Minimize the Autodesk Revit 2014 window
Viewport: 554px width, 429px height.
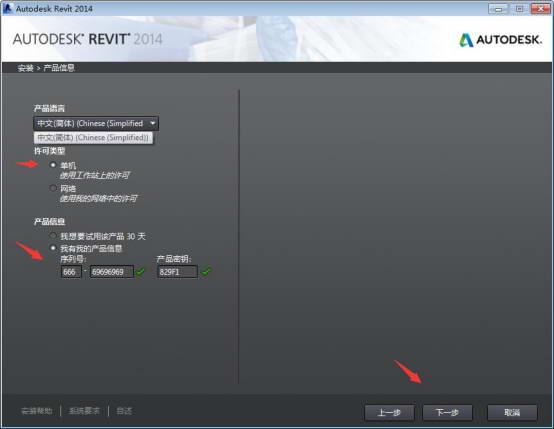point(498,9)
